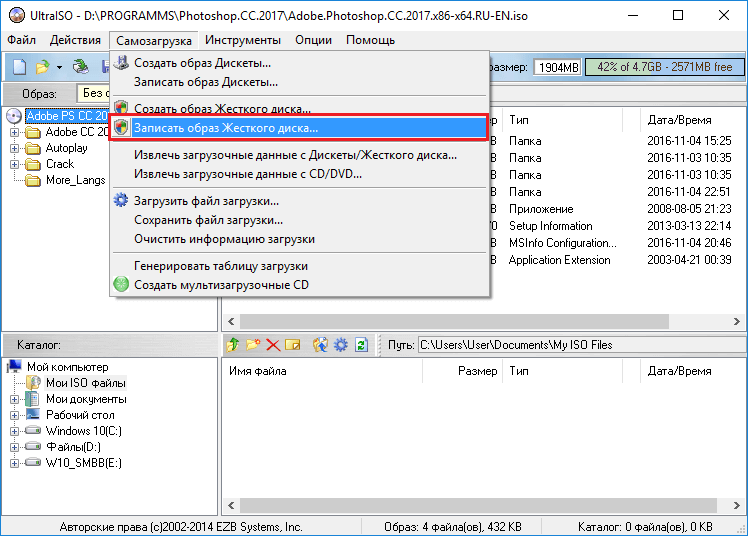
Task: Open the Файл menu
Action: coord(21,40)
